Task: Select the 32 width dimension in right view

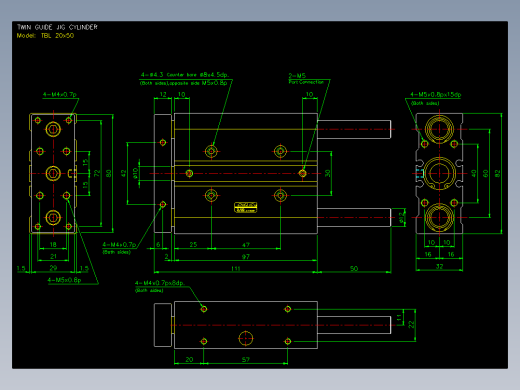Action: [439, 266]
